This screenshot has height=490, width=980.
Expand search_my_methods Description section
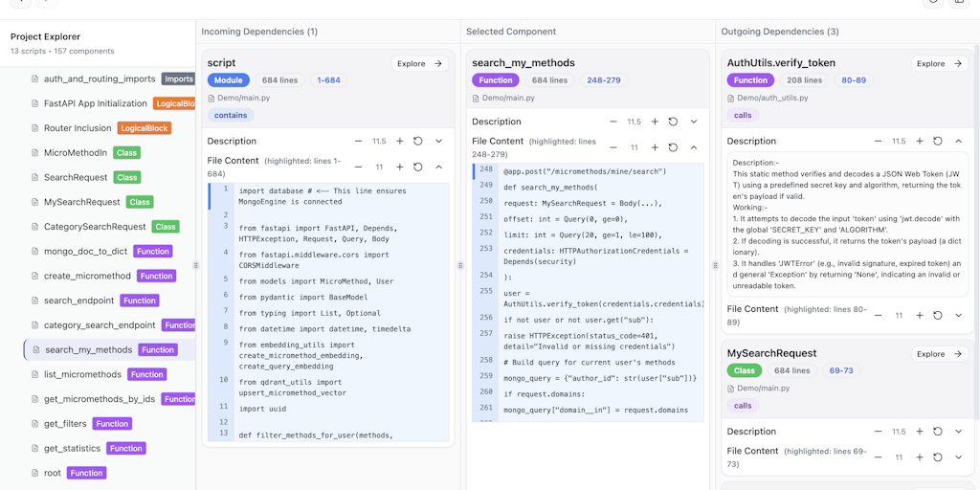pos(694,122)
